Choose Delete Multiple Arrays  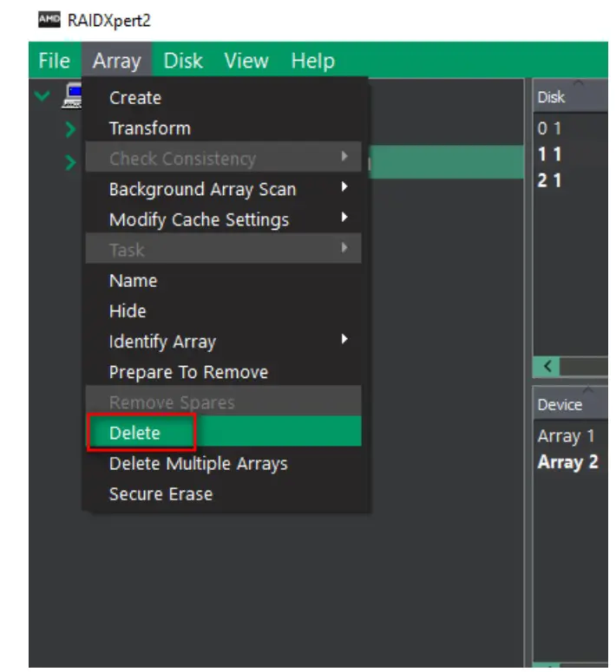(x=224, y=463)
